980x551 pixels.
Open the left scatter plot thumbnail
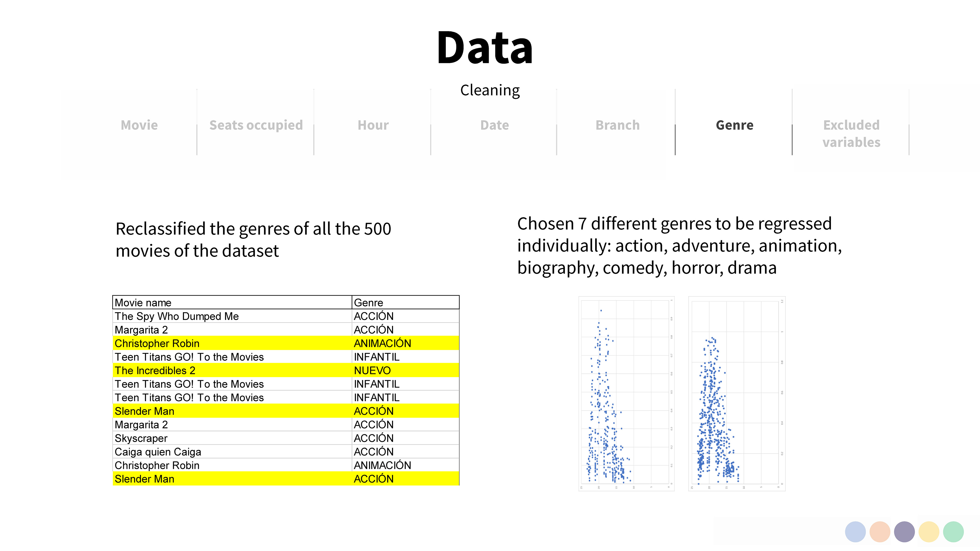tap(626, 394)
